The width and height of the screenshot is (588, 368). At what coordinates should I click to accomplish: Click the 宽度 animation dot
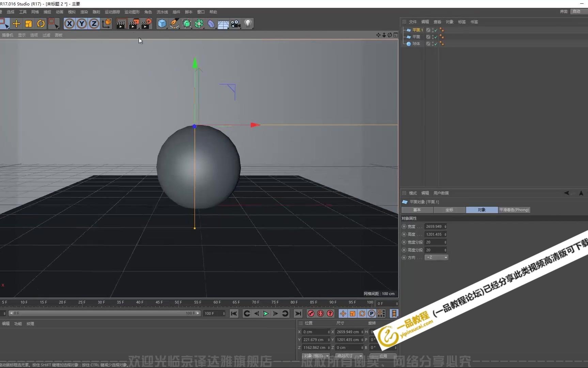[404, 226]
